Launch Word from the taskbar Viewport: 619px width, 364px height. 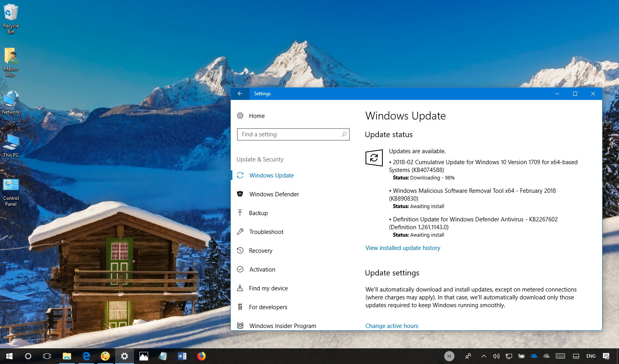pos(182,356)
